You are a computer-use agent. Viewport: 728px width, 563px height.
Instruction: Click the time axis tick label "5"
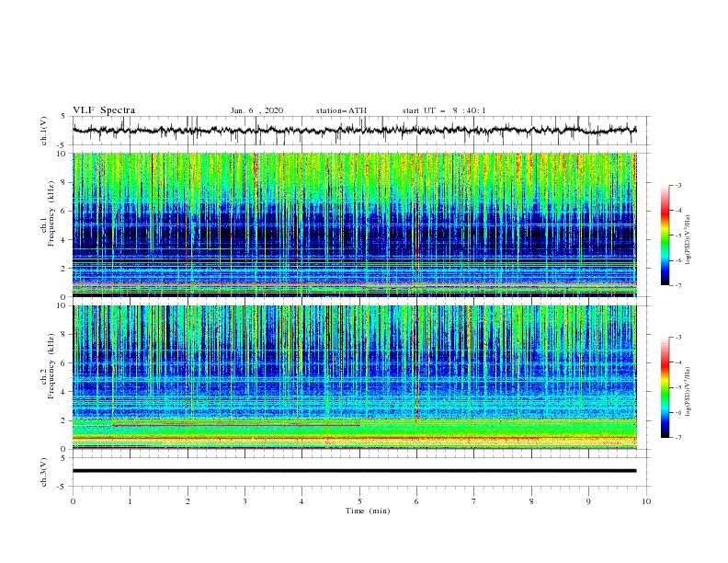point(359,501)
